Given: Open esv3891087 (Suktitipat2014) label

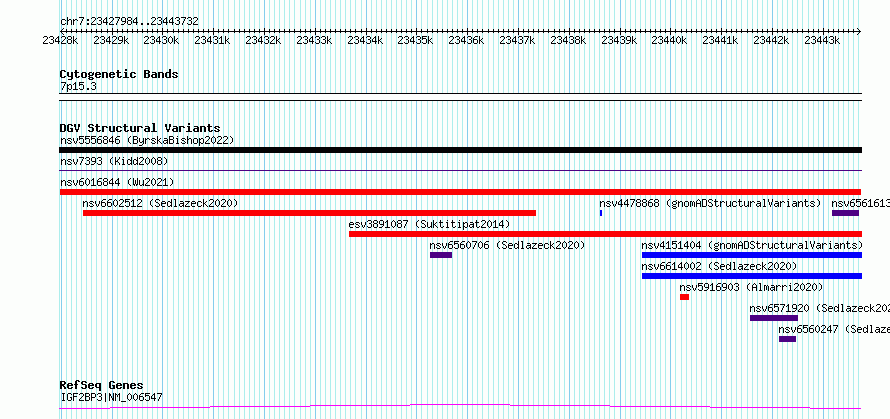Looking at the screenshot, I should (429, 224).
